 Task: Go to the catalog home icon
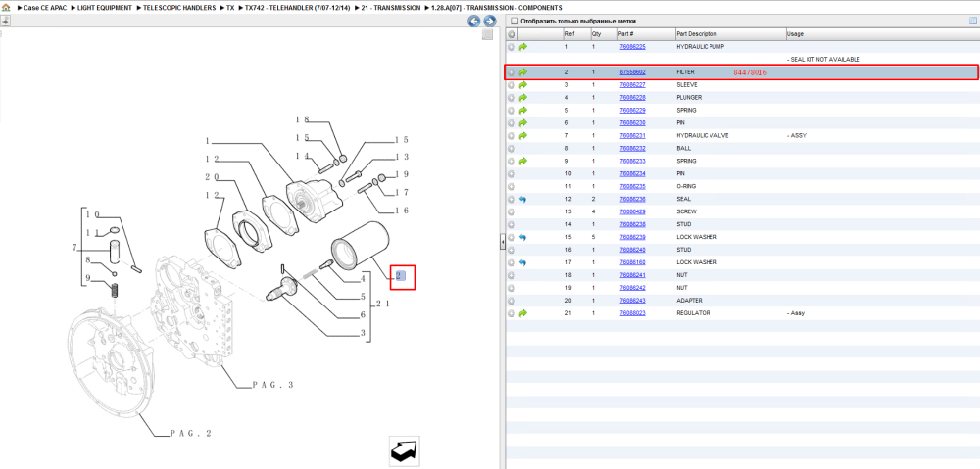[x=6, y=8]
